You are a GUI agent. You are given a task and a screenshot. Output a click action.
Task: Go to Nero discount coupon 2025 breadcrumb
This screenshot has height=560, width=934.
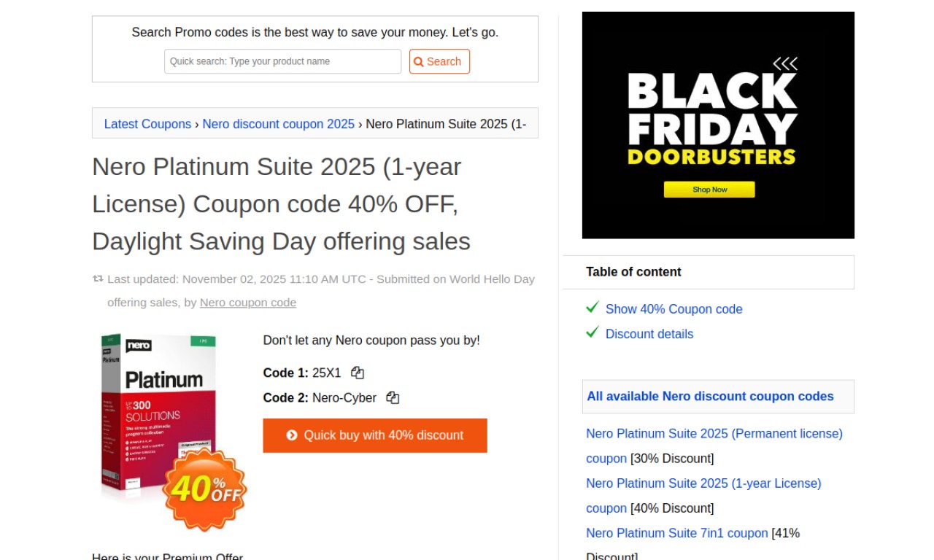[x=279, y=124]
